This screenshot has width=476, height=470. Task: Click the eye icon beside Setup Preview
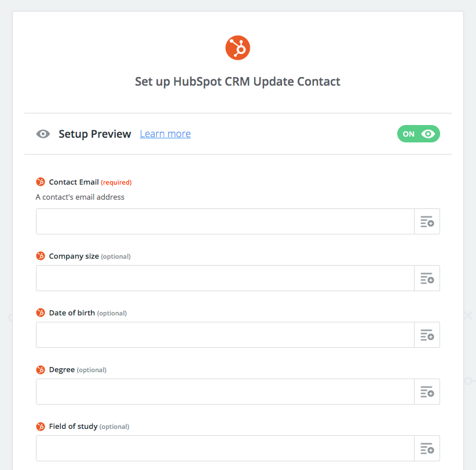43,134
